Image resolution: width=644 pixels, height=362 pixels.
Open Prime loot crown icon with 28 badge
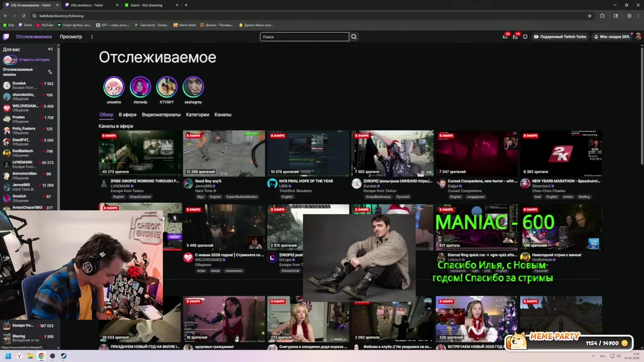tap(505, 37)
